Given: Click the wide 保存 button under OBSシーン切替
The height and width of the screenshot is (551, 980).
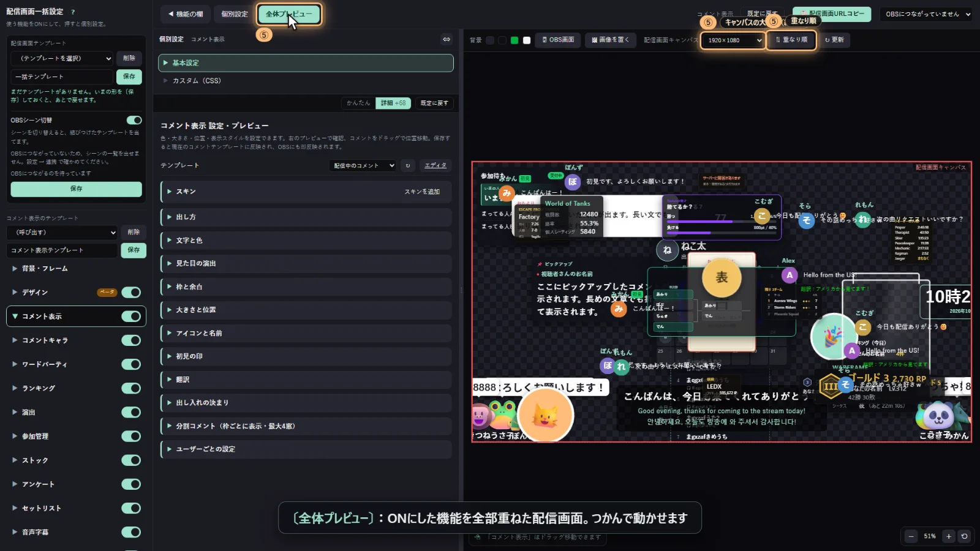Looking at the screenshot, I should pyautogui.click(x=76, y=189).
